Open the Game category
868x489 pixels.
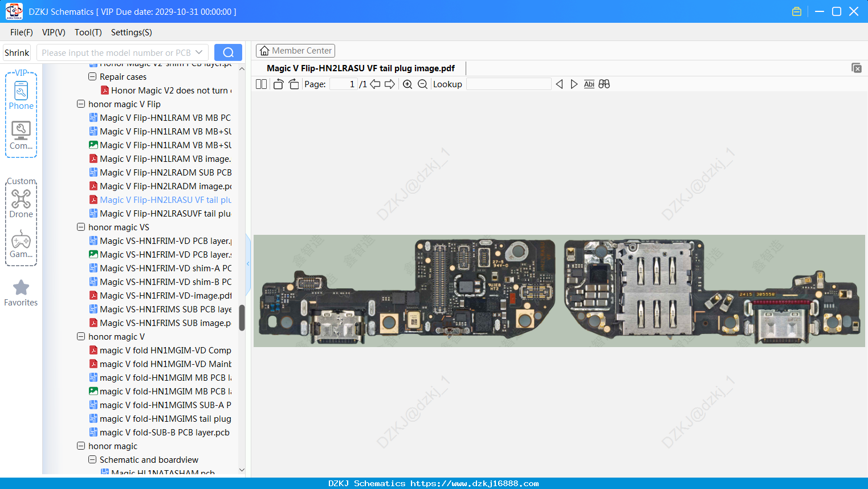coord(21,244)
